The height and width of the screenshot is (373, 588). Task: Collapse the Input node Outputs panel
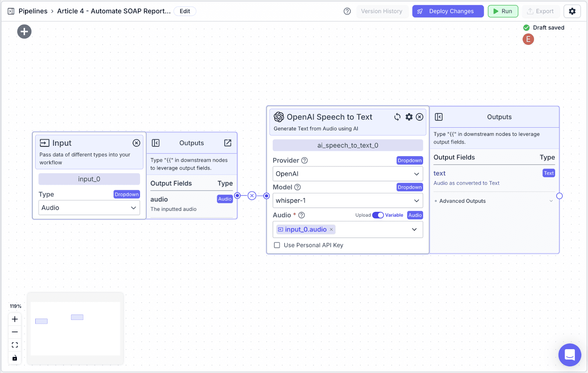(x=155, y=143)
